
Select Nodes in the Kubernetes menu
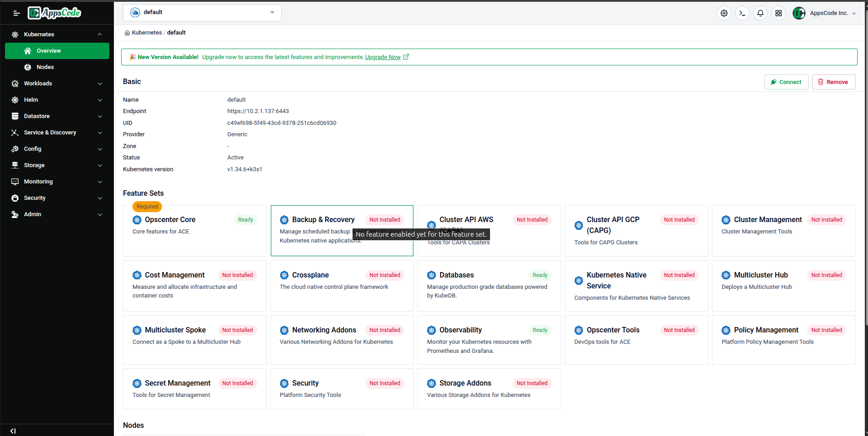click(46, 67)
